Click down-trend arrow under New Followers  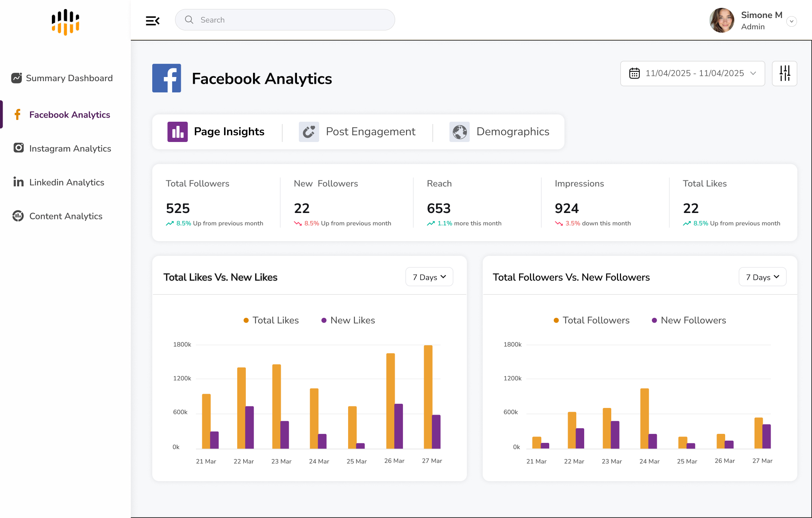pos(298,223)
